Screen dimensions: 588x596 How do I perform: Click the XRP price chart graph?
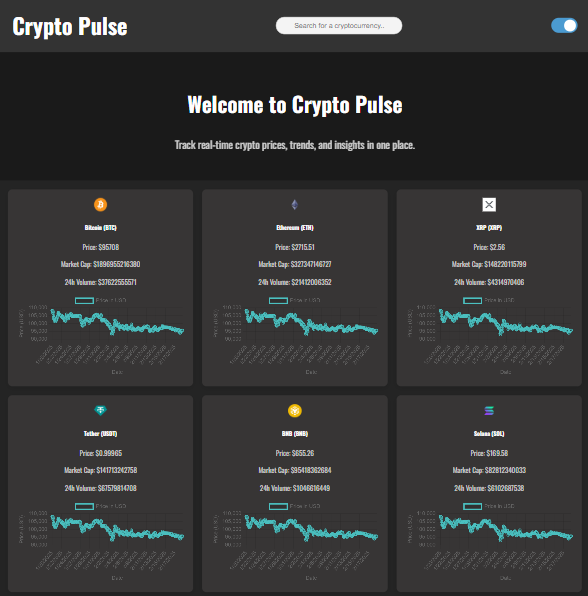tap(506, 323)
